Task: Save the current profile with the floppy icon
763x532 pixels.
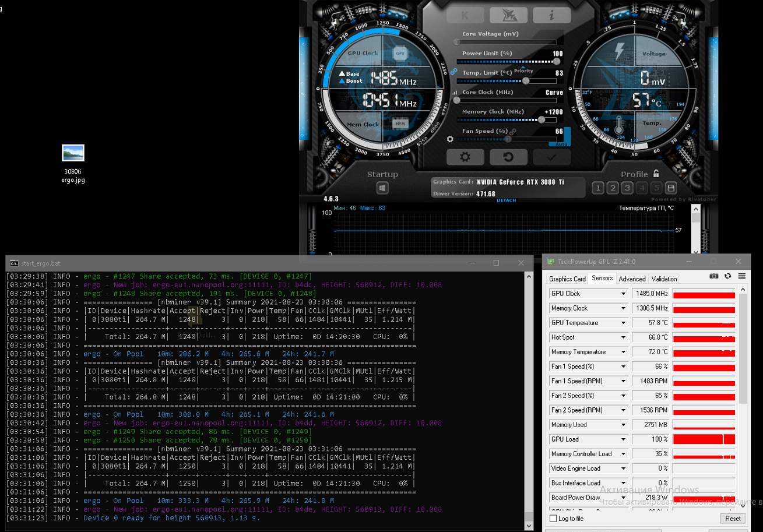Action: point(671,188)
